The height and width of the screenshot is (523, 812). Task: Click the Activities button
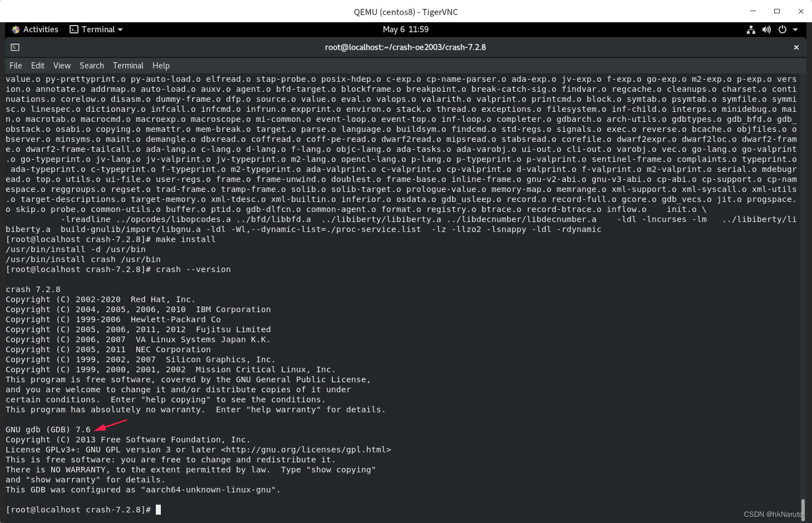coord(41,29)
